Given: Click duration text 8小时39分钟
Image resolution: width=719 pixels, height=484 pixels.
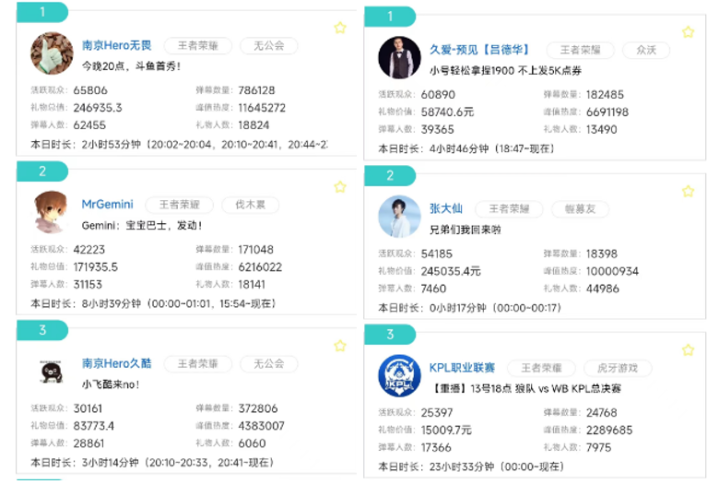Looking at the screenshot, I should coord(111,303).
